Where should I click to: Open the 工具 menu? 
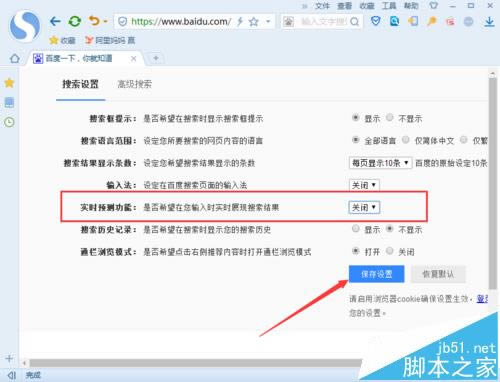tap(389, 6)
